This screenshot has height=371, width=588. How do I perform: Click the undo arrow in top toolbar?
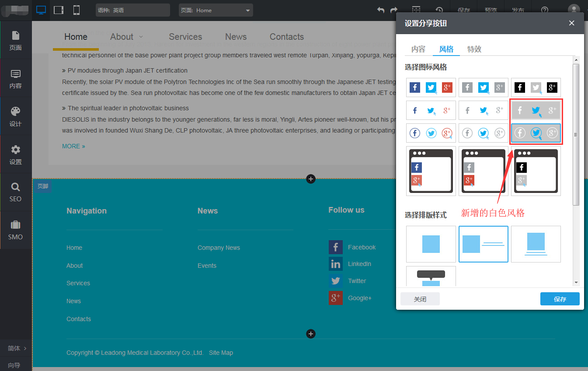coord(381,10)
